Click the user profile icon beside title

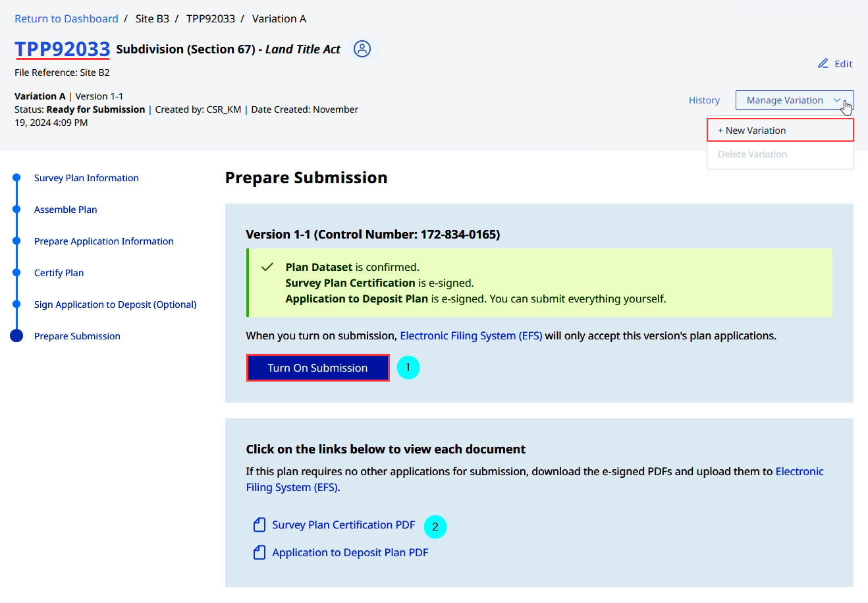[362, 49]
